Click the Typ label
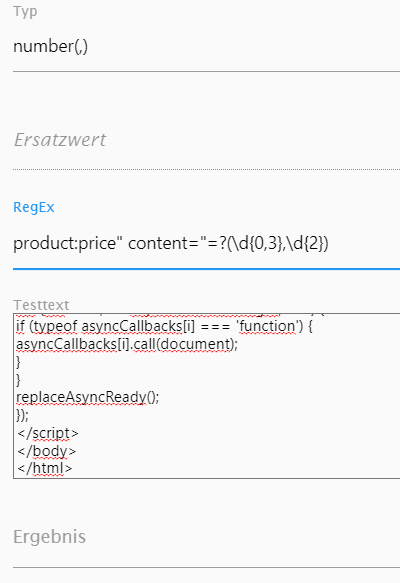 coord(25,12)
